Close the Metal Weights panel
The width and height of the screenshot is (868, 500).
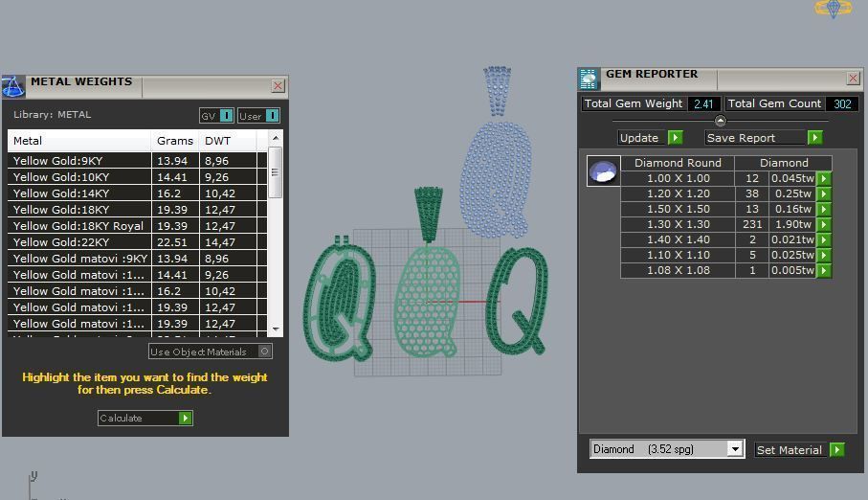(x=278, y=86)
